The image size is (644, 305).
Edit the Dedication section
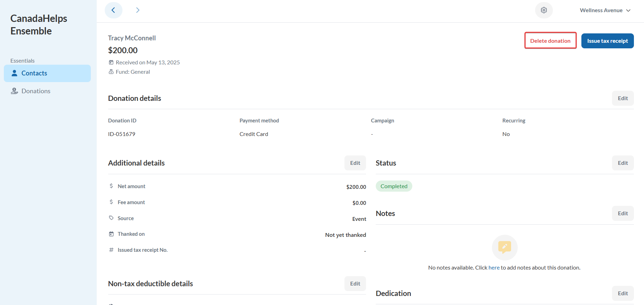[622, 293]
